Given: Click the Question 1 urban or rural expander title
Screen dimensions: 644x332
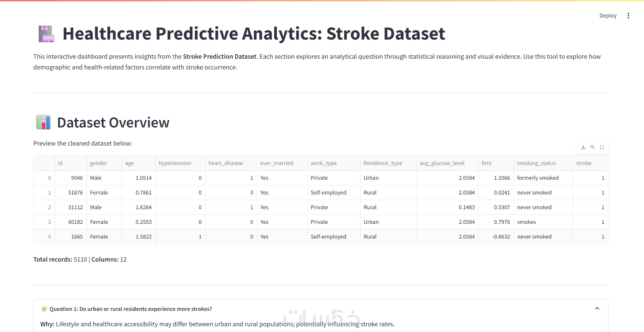Looking at the screenshot, I should click(x=131, y=309).
